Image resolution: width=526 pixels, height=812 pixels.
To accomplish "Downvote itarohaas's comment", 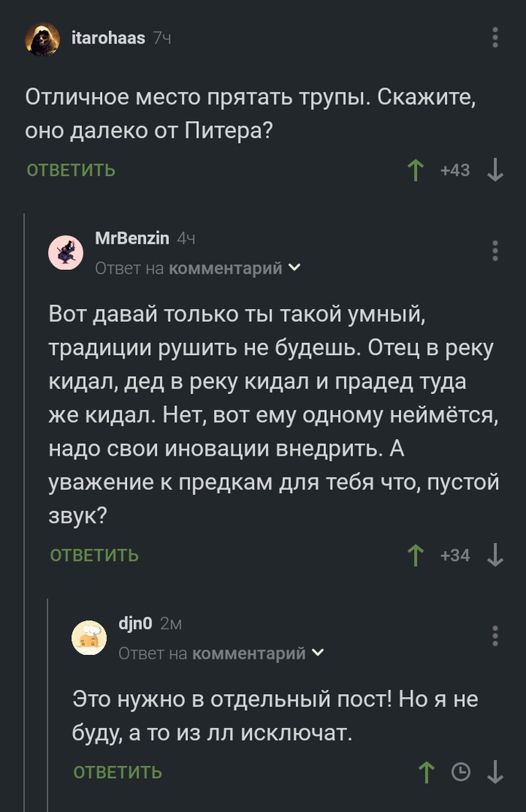I will click(x=495, y=170).
